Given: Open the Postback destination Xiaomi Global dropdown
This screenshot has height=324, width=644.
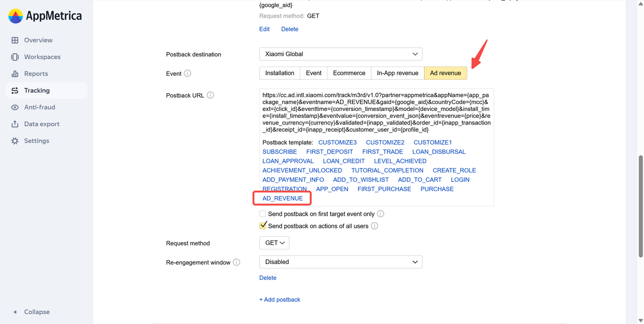Looking at the screenshot, I should (x=341, y=54).
